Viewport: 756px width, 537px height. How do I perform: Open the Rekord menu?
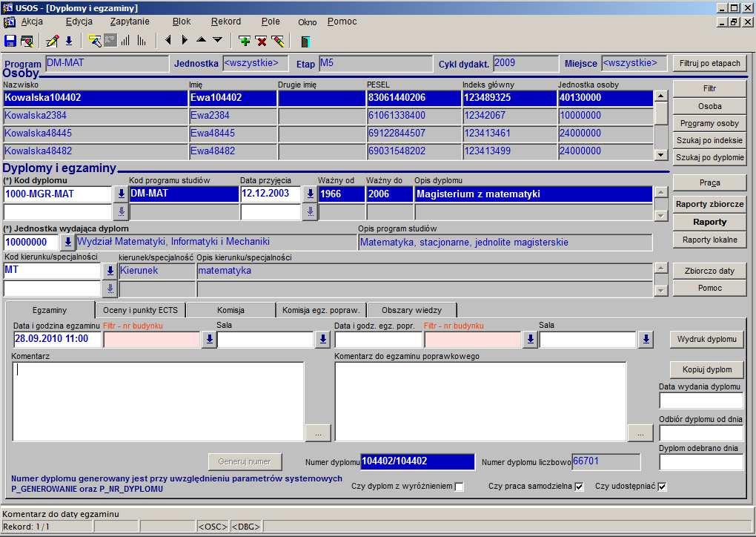(x=225, y=22)
